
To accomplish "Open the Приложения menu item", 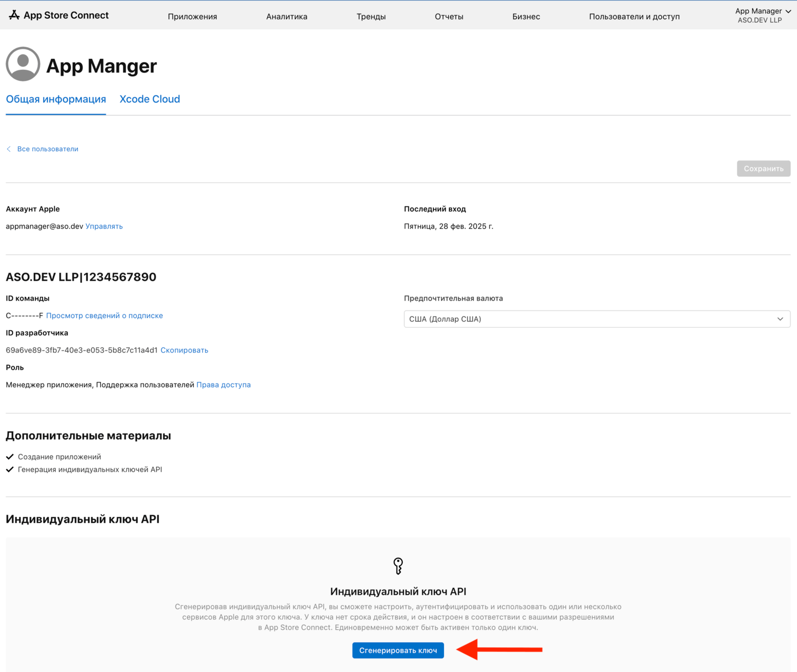I will (192, 17).
